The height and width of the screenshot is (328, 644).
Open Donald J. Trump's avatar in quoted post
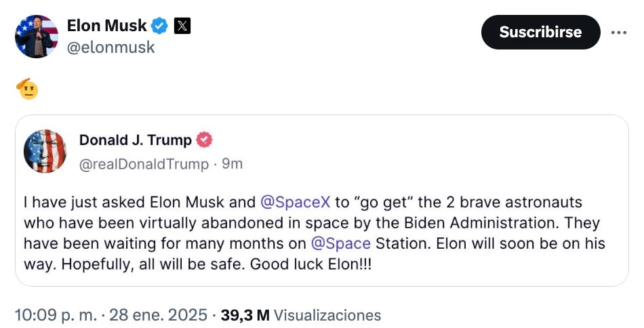pyautogui.click(x=45, y=151)
